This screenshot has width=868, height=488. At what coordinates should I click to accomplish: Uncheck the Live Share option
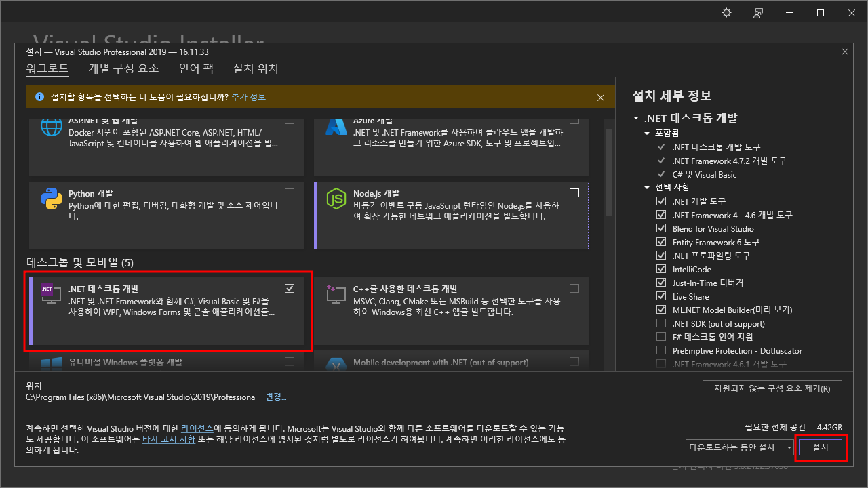pos(661,296)
